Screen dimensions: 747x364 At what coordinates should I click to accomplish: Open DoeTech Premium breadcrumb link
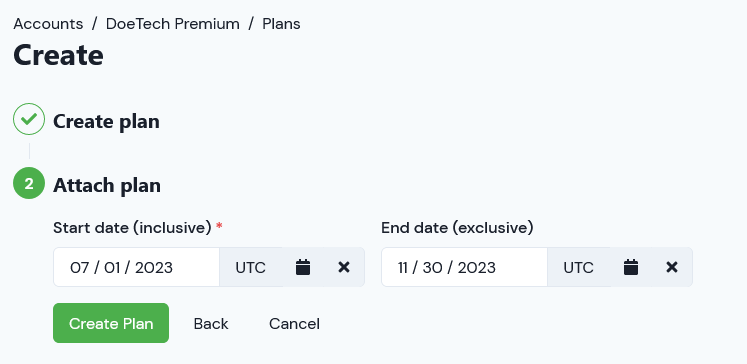[172, 24]
